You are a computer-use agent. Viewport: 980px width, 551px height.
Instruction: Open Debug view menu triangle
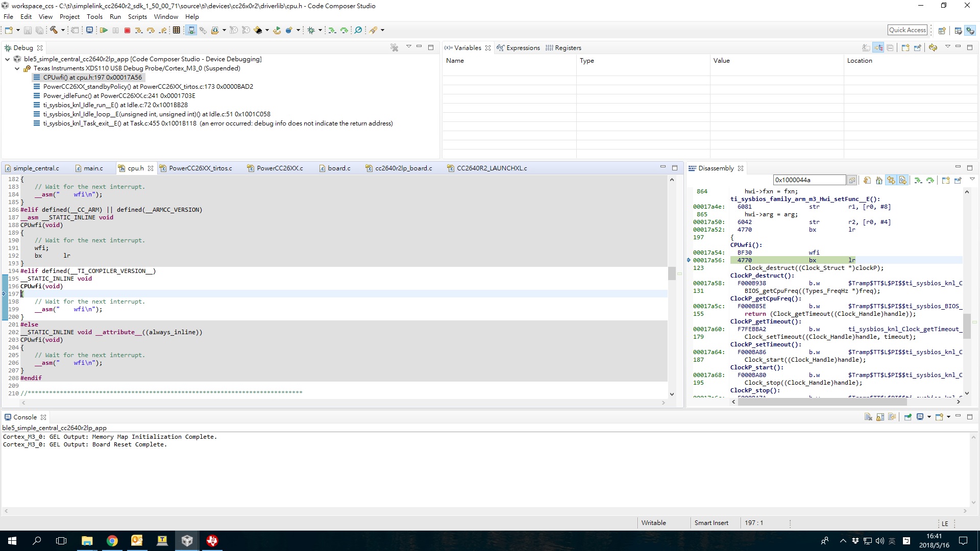pos(408,47)
